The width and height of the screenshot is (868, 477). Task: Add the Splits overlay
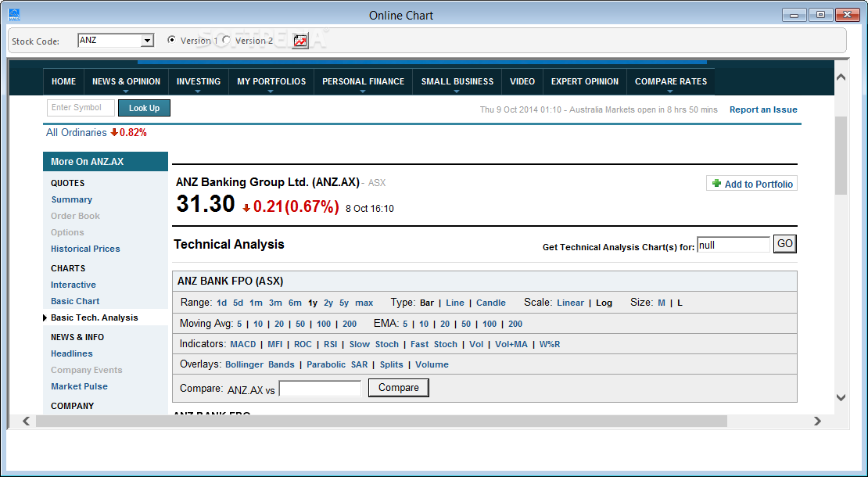tap(391, 364)
